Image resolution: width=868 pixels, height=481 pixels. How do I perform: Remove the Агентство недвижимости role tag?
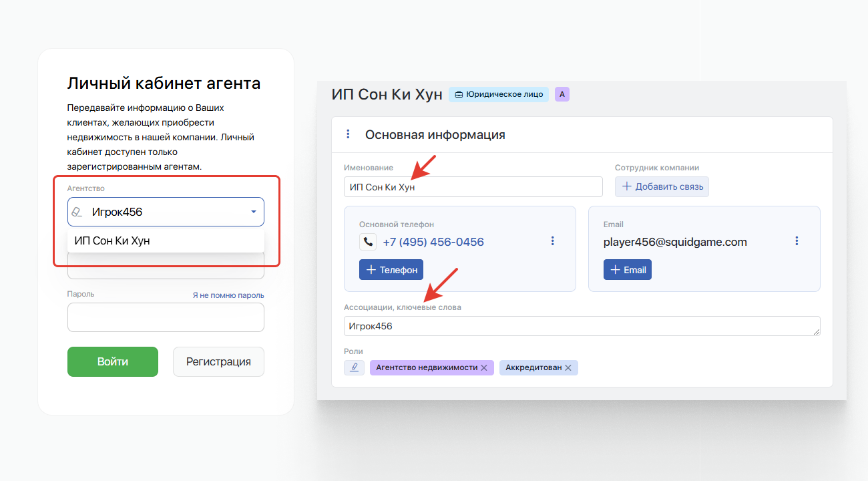coord(484,367)
